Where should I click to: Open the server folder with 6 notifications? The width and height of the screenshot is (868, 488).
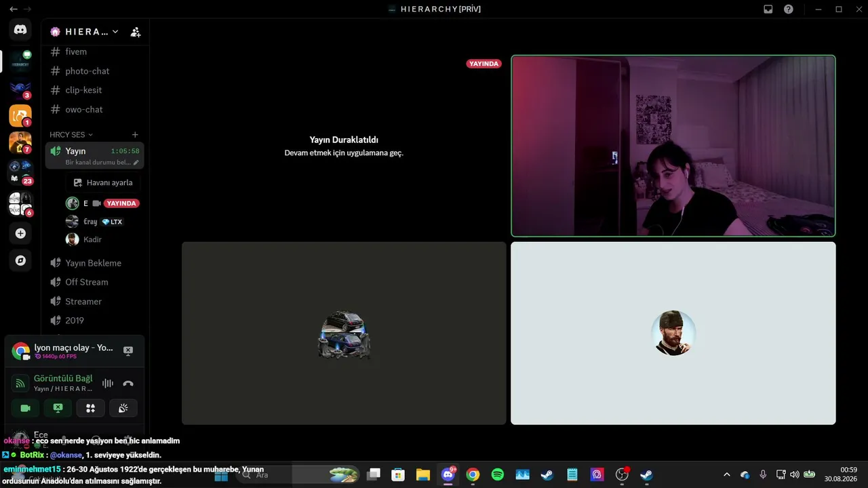(20, 203)
